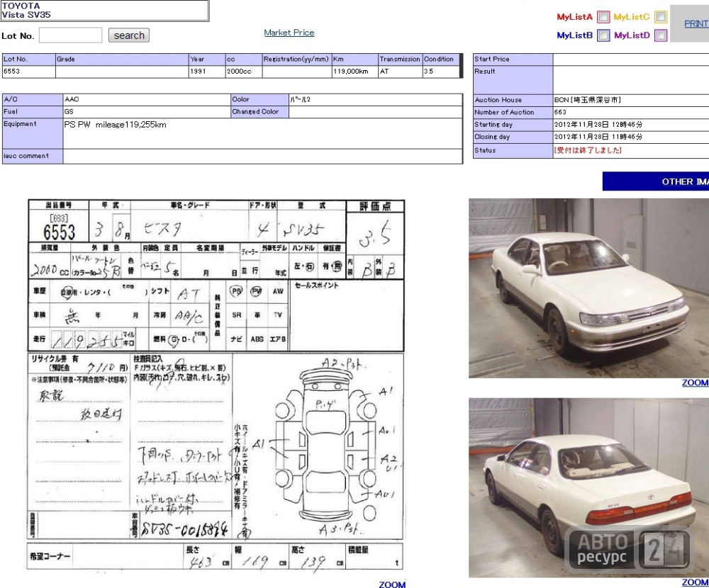
Task: Click the search button
Action: (x=129, y=35)
